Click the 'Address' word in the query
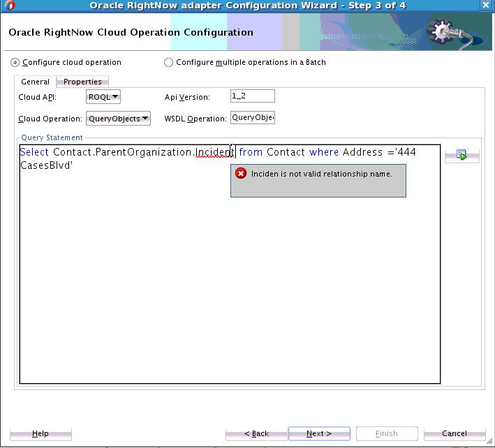This screenshot has width=495, height=448. (x=362, y=152)
